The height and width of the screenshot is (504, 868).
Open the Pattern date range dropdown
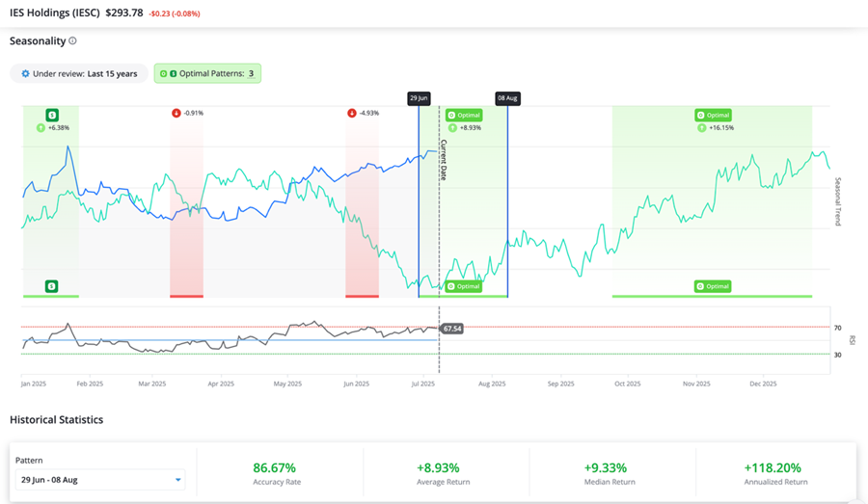[x=99, y=479]
